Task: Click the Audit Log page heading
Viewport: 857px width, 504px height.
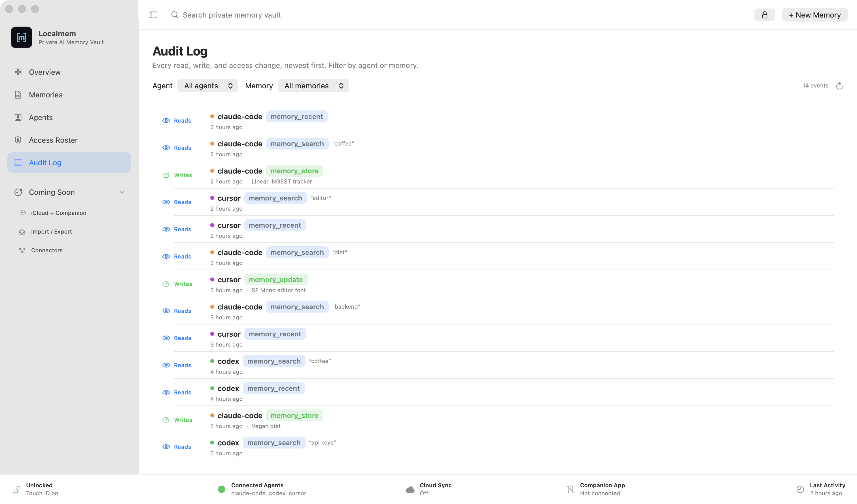Action: click(x=180, y=51)
